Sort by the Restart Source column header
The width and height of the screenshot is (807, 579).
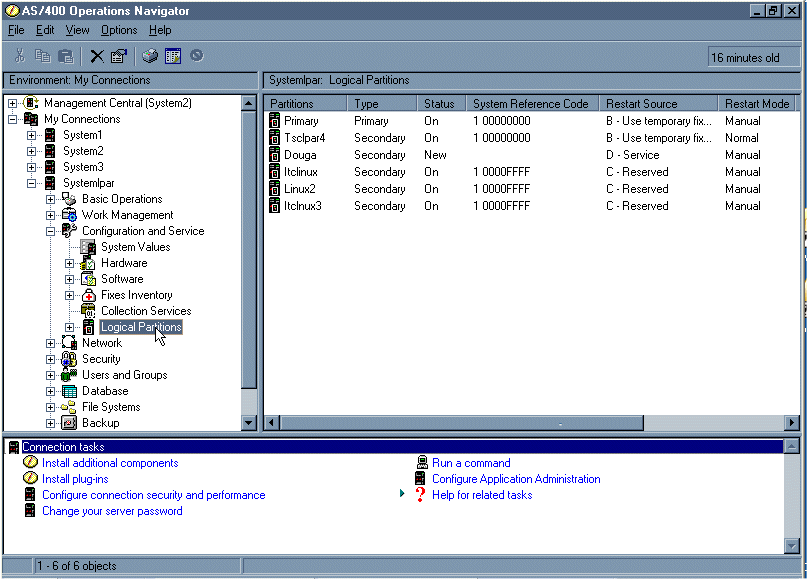point(659,103)
